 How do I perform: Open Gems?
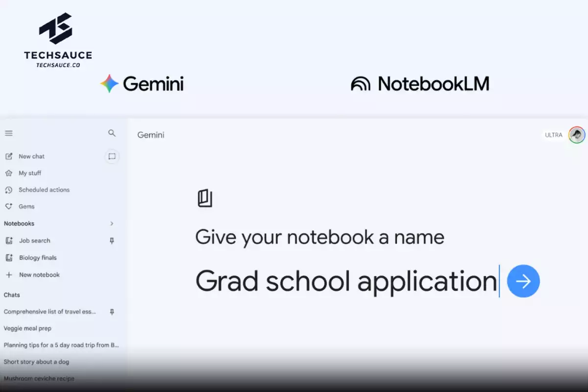[x=26, y=206]
